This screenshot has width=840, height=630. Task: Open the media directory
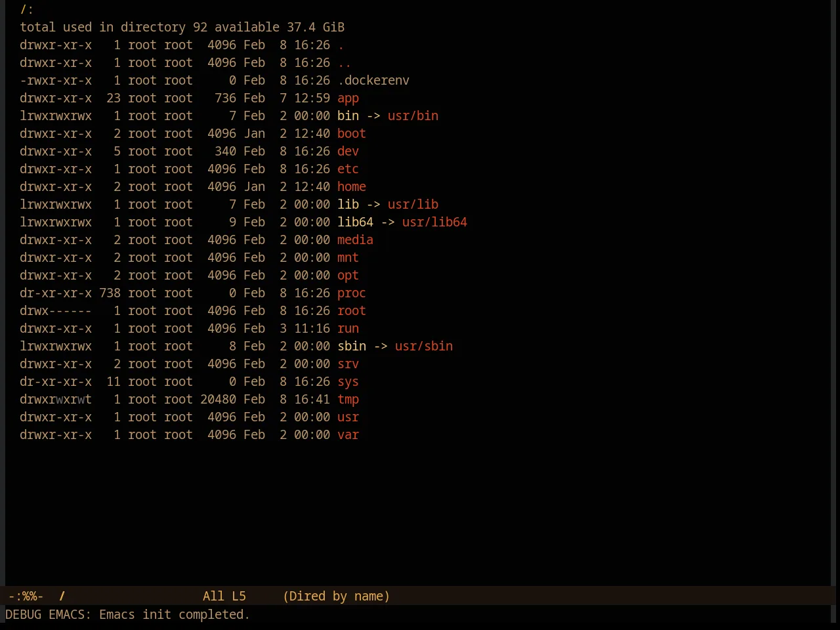[x=355, y=240]
